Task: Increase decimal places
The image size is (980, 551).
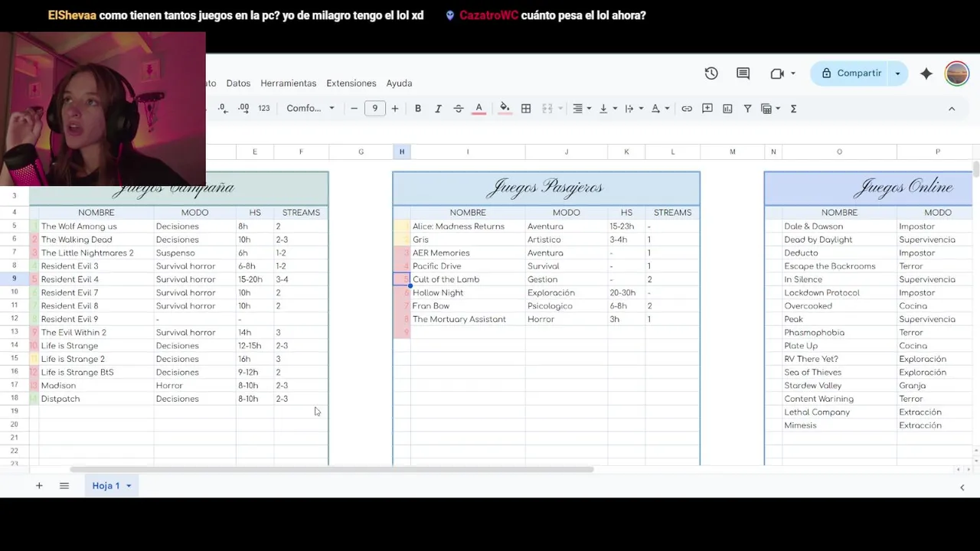Action: coord(243,109)
